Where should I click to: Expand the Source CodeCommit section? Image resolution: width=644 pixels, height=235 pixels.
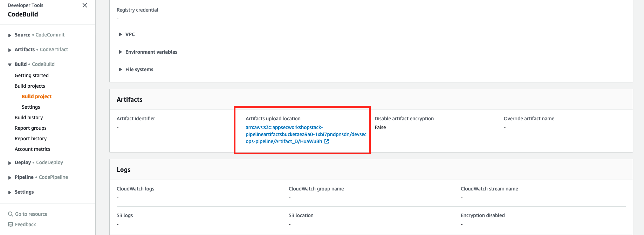click(x=10, y=35)
